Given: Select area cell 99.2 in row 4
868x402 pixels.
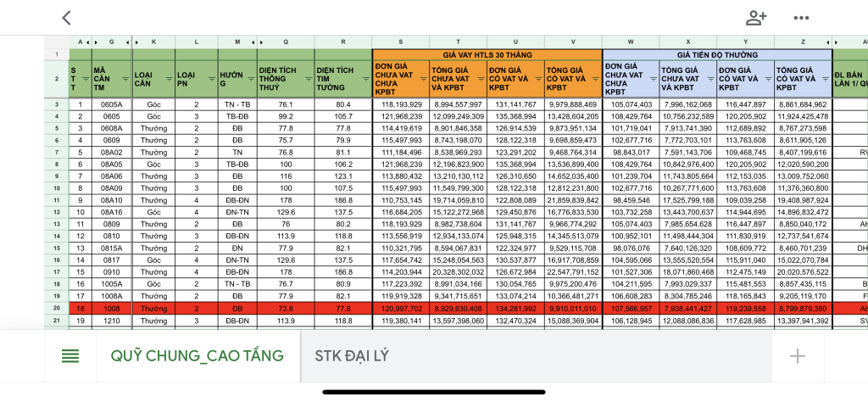Looking at the screenshot, I should pos(286,116).
